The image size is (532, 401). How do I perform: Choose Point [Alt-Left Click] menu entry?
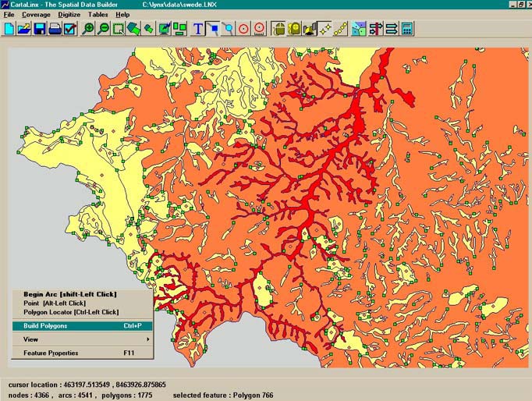tap(55, 303)
